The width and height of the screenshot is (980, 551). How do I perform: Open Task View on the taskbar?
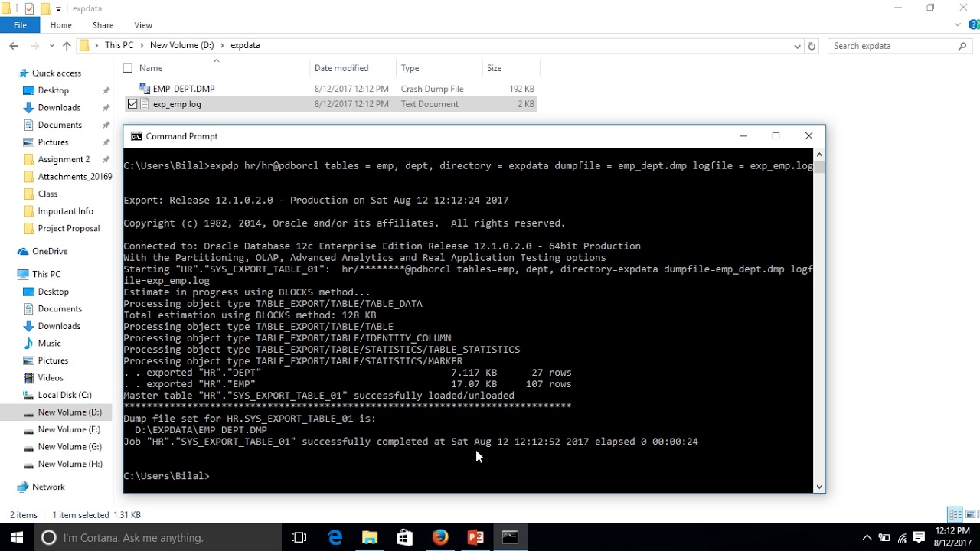[x=299, y=537]
